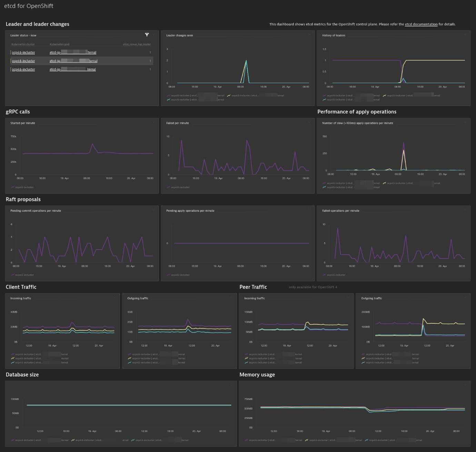Viewport: 476px width, 452px height.
Task: Click the 'Database size' section heading
Action: (22, 374)
